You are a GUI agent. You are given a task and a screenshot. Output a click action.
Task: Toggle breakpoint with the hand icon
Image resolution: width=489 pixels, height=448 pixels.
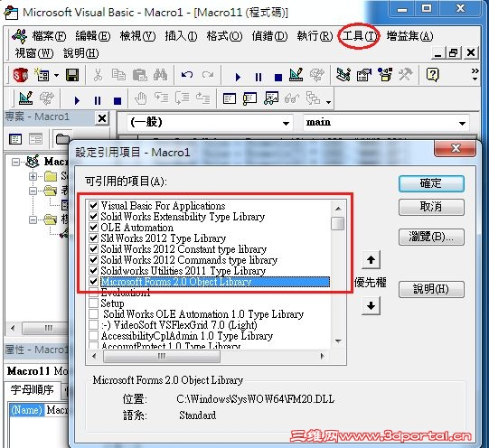141,98
